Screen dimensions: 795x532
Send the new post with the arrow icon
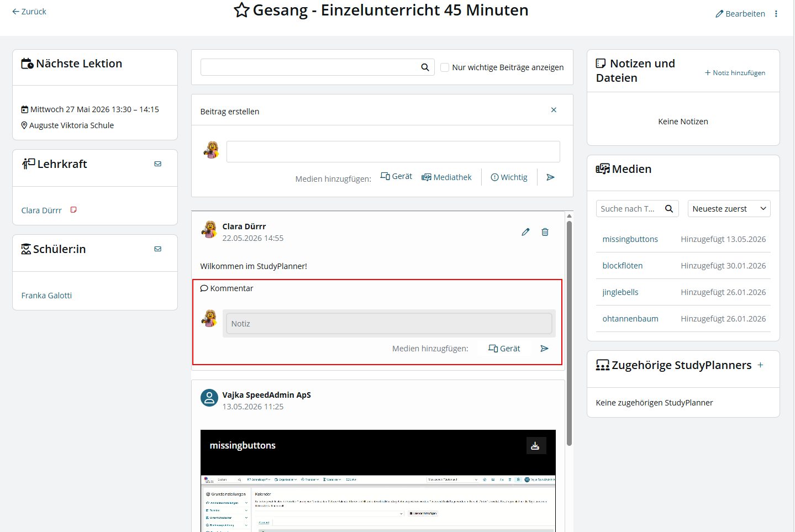(x=550, y=177)
